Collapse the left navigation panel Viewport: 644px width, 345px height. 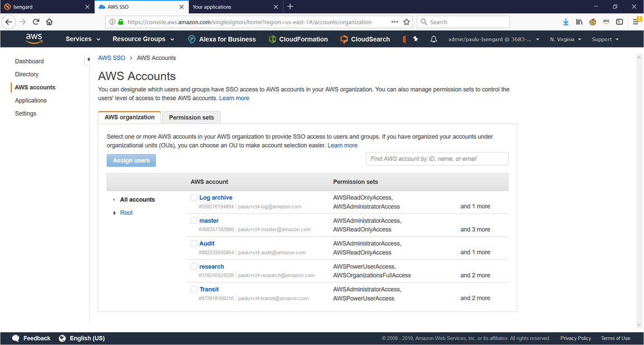click(88, 59)
